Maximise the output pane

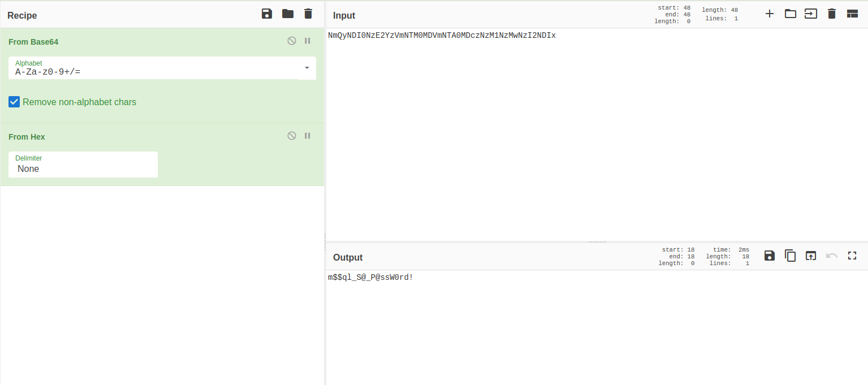[x=852, y=256]
